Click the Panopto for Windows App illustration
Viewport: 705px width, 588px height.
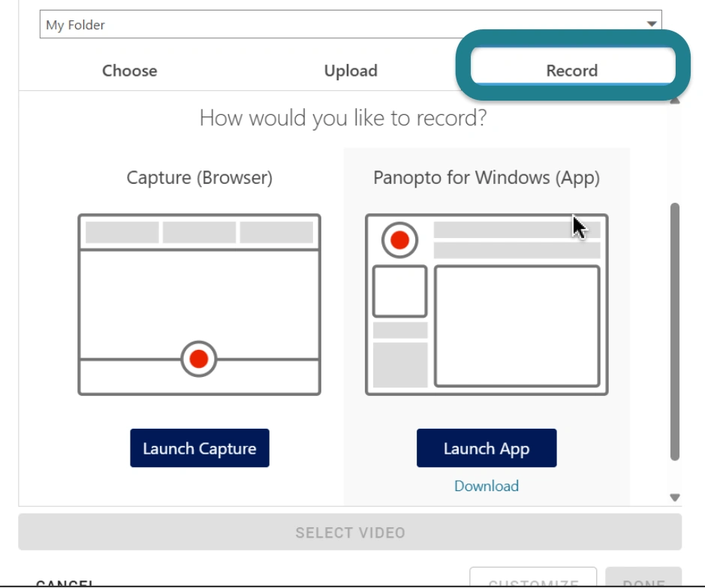coord(487,304)
